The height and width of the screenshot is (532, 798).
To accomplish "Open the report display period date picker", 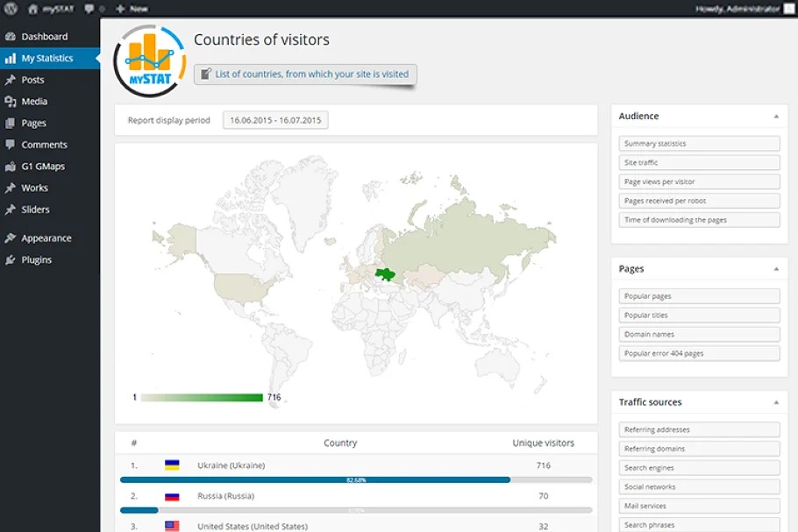I will coord(275,120).
